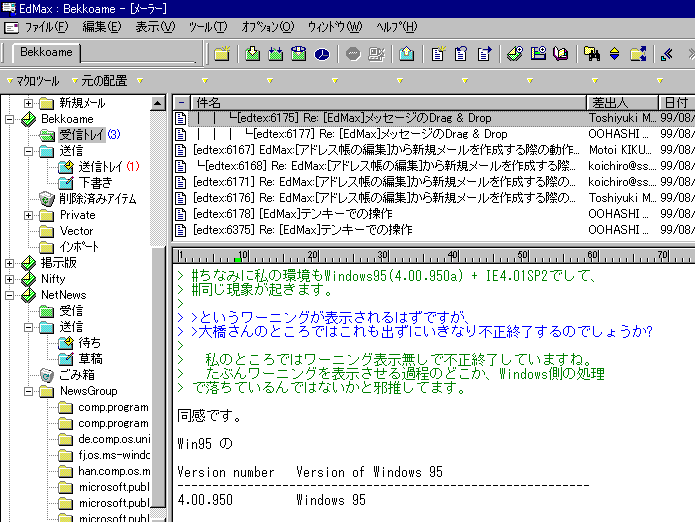
Task: Select the Vector folder
Action: click(76, 231)
